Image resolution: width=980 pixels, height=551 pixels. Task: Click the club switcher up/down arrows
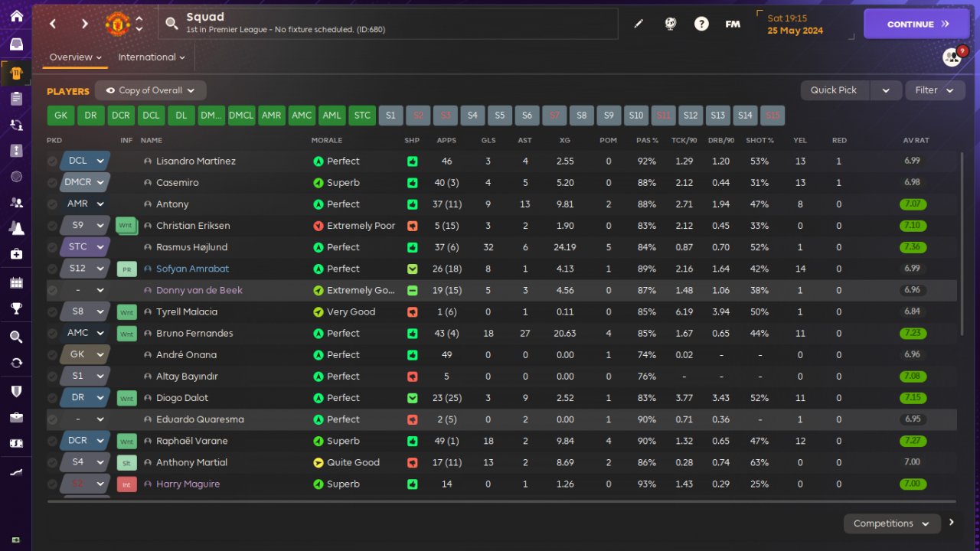coord(139,24)
